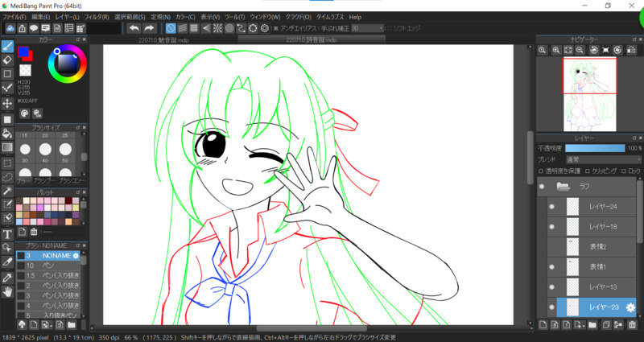Delete layer with trash icon
Screen dimensions: 644x342
point(632,325)
